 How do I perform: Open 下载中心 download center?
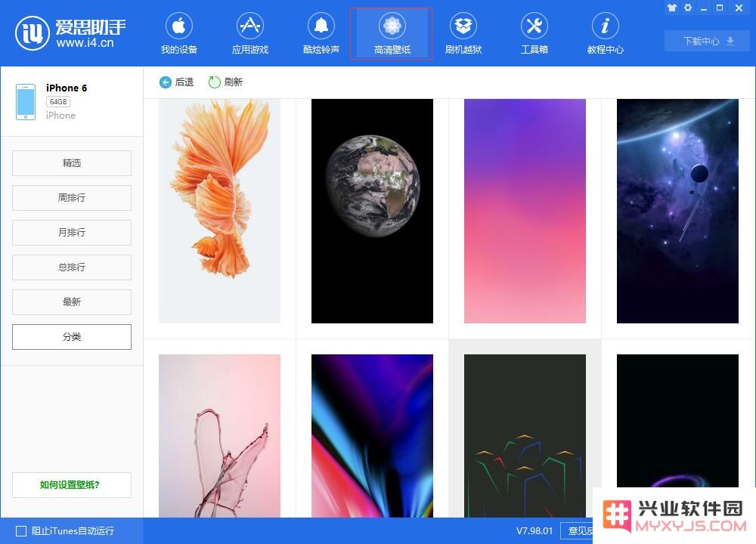(x=708, y=41)
